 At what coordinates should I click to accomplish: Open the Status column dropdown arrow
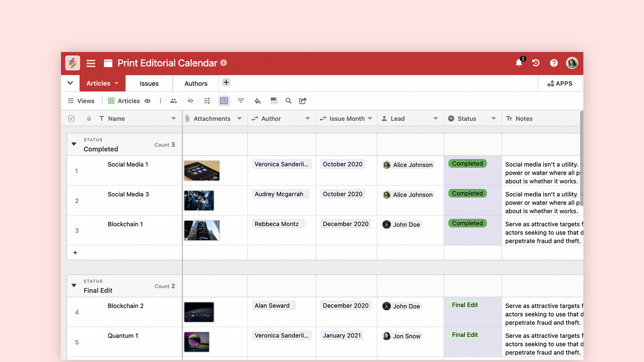click(493, 119)
